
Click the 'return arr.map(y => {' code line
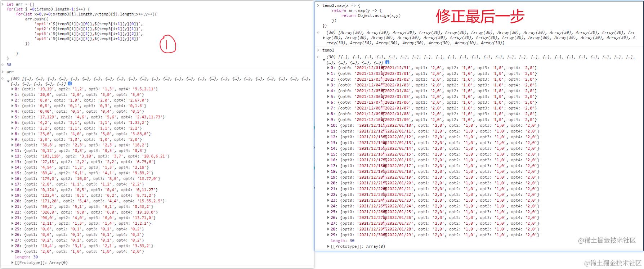(357, 10)
